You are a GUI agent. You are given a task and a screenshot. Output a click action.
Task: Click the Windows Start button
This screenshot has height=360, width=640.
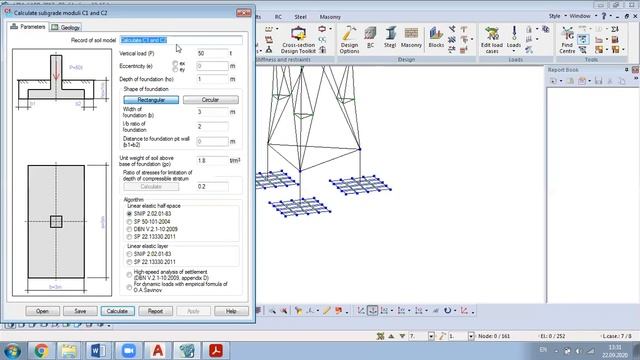pyautogui.click(x=12, y=351)
